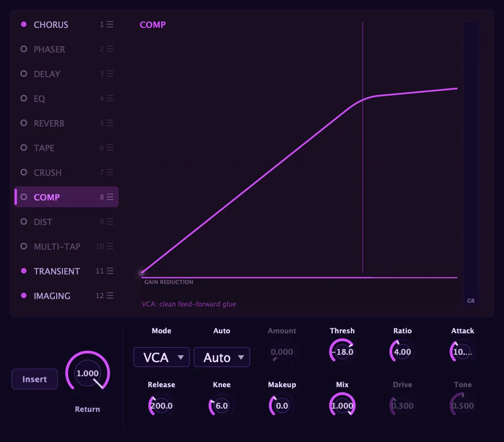Screen dimensions: 504x442
Task: Enable the REVERB effect power dot
Action: 24,123
